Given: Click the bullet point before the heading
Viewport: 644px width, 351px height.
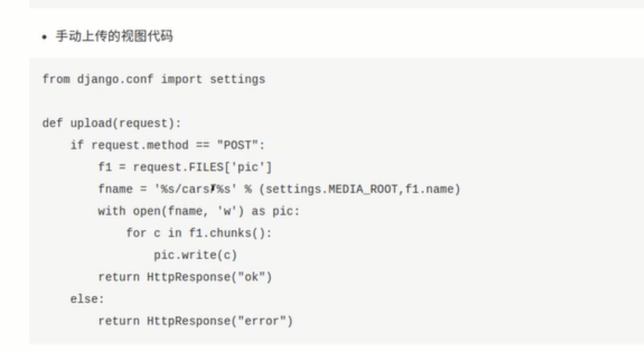Looking at the screenshot, I should pos(46,37).
